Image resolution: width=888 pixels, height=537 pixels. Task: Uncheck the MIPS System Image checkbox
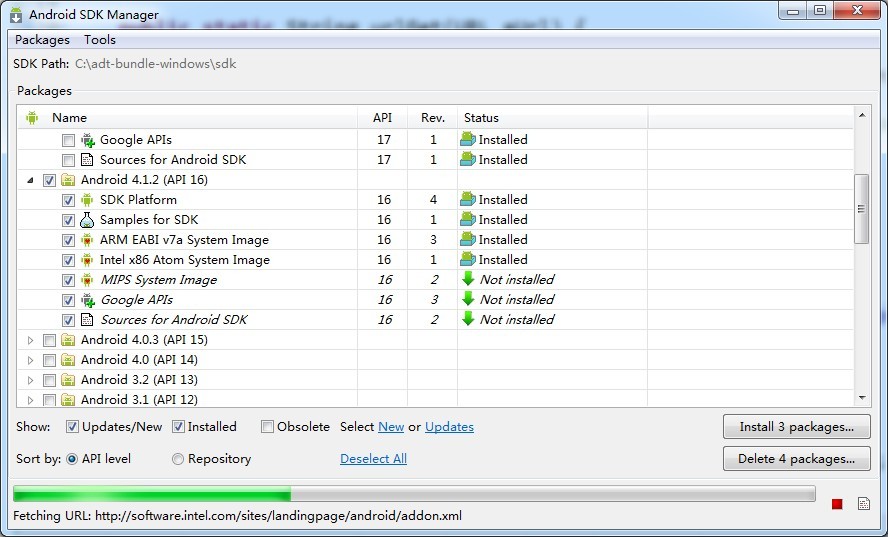(68, 280)
